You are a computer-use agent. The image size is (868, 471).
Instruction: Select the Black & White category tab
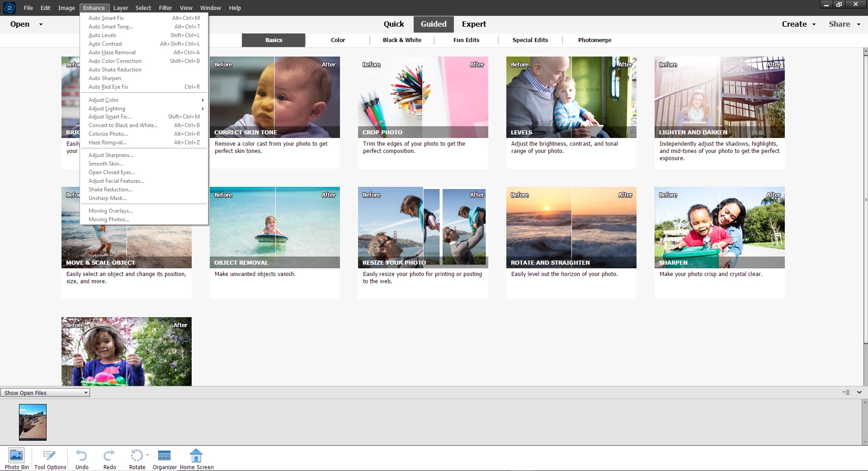402,40
